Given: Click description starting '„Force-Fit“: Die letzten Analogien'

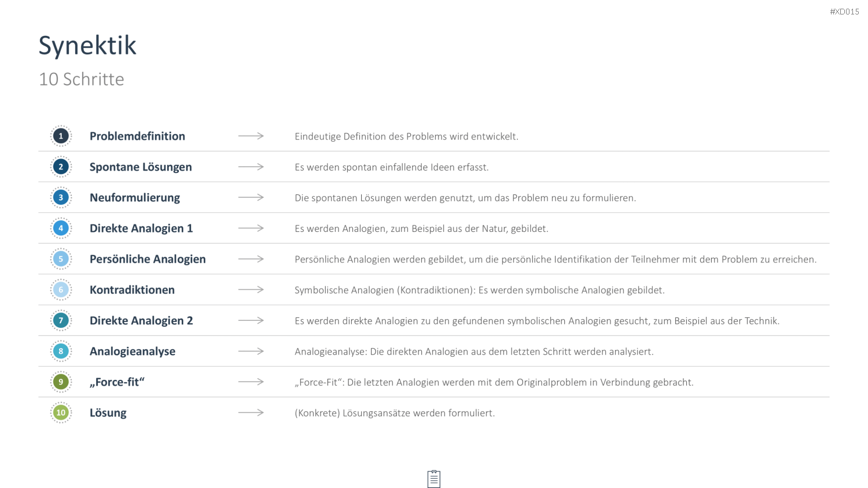Looking at the screenshot, I should 494,382.
